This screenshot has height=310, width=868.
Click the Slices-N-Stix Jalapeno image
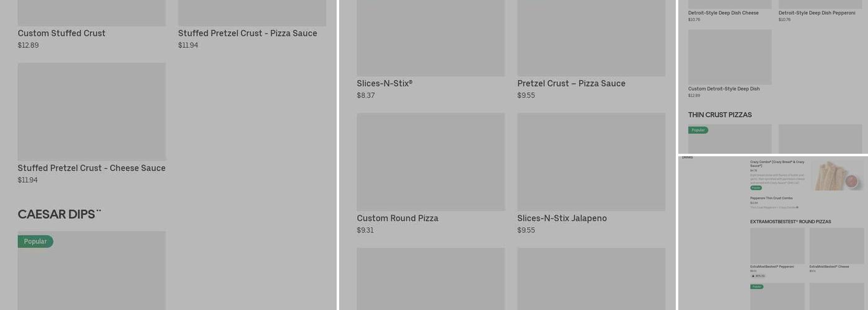pos(591,162)
